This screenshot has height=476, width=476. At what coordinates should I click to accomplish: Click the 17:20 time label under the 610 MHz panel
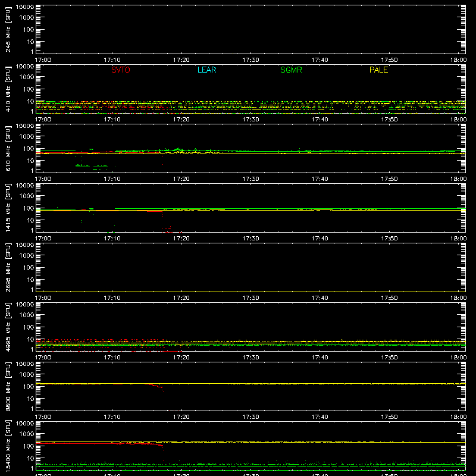pyautogui.click(x=181, y=179)
